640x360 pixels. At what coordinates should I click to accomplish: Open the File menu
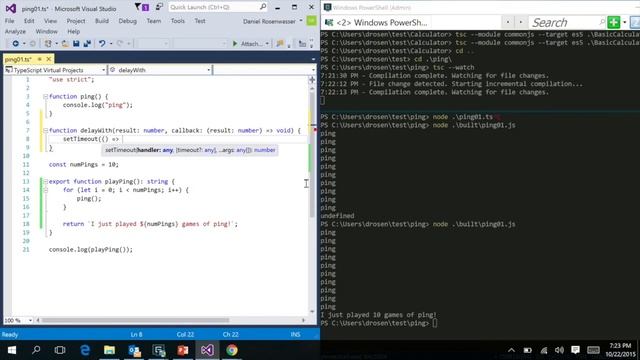pos(9,21)
